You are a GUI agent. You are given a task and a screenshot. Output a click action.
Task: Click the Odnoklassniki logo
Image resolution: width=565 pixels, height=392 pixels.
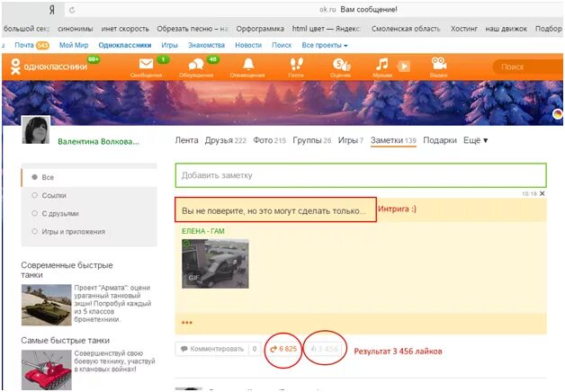coord(49,67)
